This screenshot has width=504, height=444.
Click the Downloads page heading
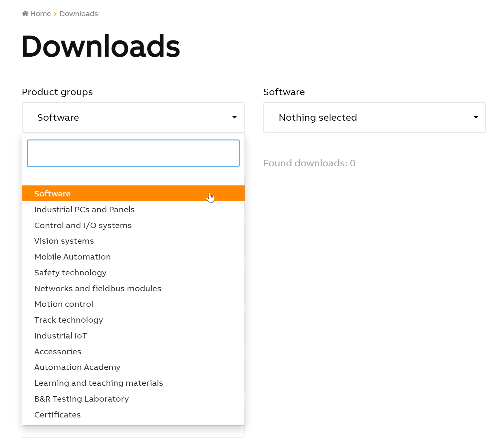pos(101,46)
